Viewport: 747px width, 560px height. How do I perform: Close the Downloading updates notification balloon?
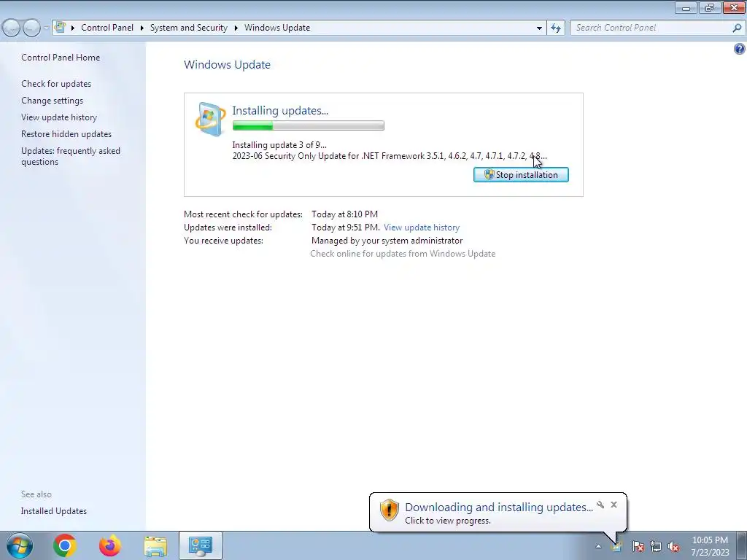[x=614, y=505]
